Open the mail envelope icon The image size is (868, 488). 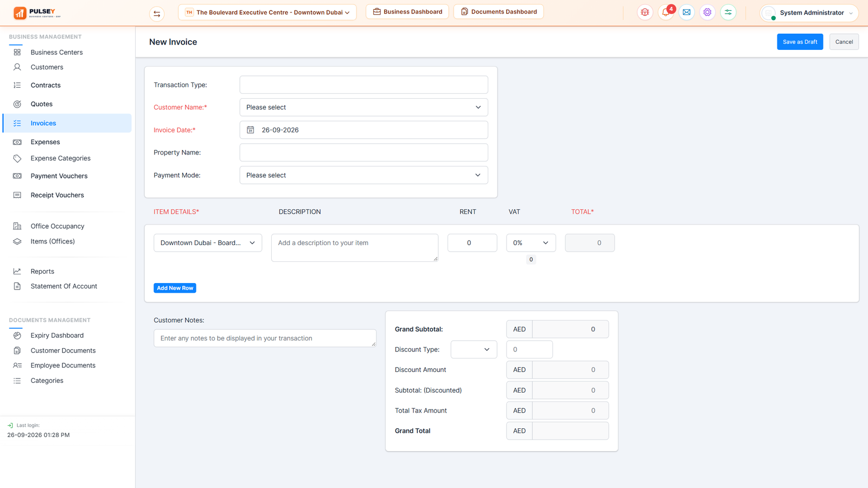tap(687, 12)
